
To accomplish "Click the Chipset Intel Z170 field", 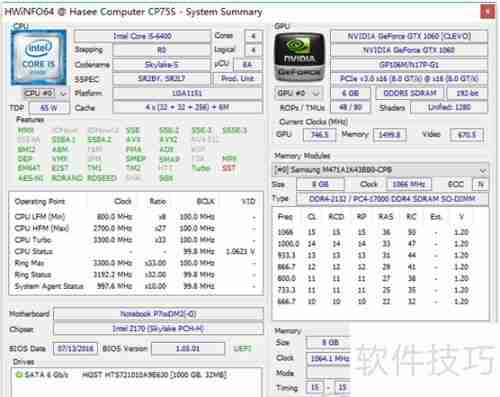I will tap(158, 329).
